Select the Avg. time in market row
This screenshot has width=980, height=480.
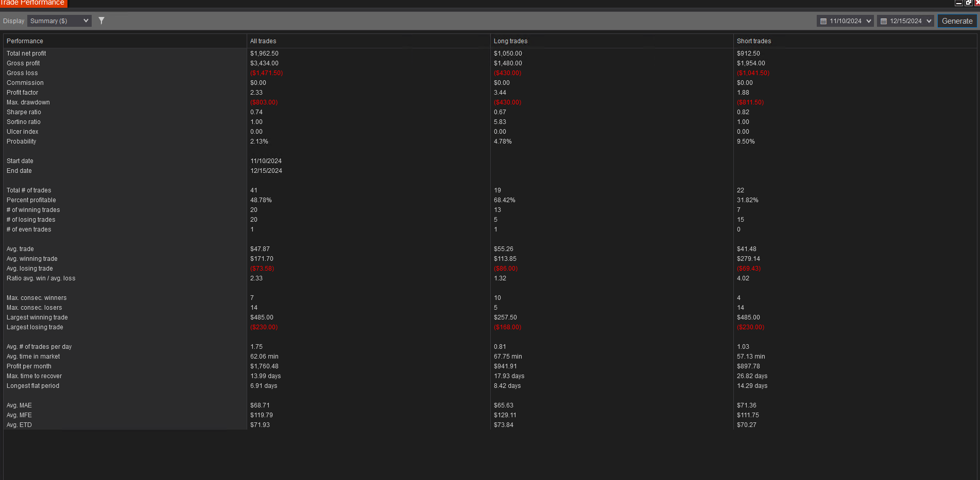pos(33,357)
